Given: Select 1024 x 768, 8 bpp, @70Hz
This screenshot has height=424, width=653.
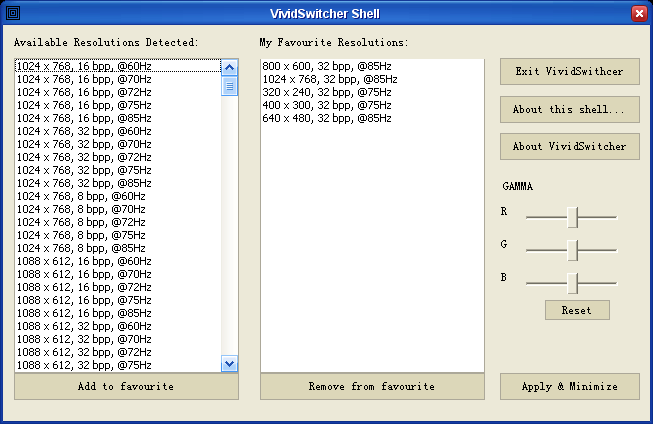Looking at the screenshot, I should [118, 209].
